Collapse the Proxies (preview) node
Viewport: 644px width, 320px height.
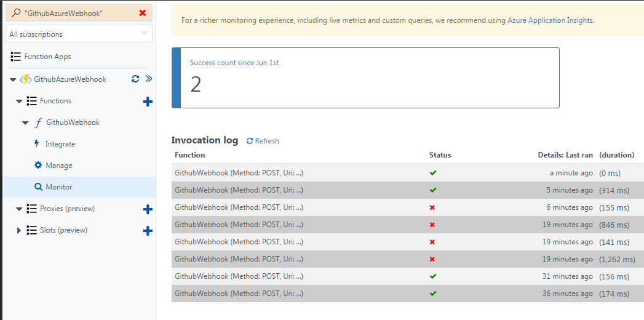point(19,209)
